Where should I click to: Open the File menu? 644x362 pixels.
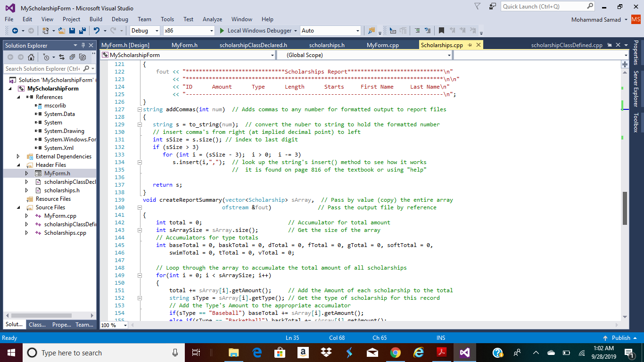point(9,19)
